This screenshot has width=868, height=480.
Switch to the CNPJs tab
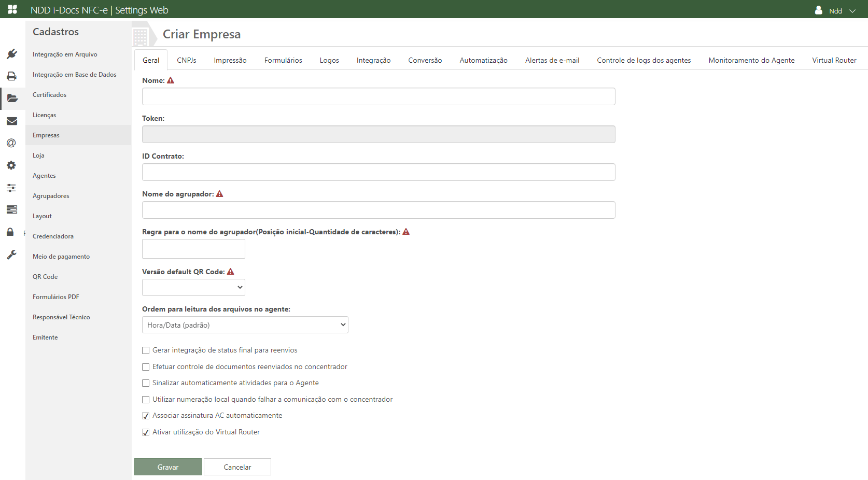click(186, 60)
